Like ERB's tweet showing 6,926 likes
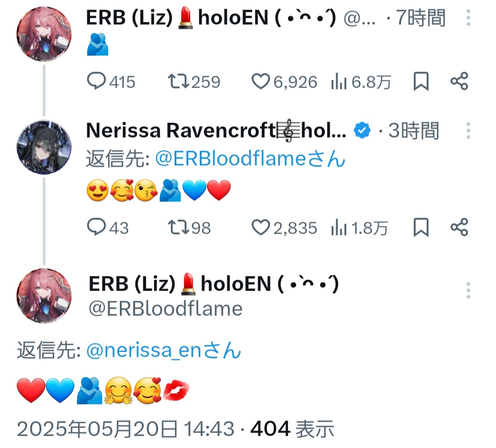The width and height of the screenshot is (496, 448). click(x=284, y=82)
